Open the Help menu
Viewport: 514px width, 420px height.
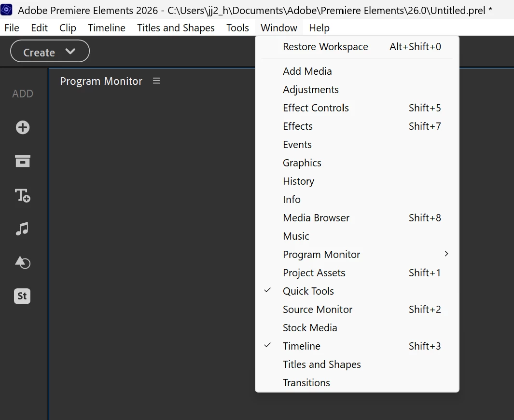(x=319, y=28)
